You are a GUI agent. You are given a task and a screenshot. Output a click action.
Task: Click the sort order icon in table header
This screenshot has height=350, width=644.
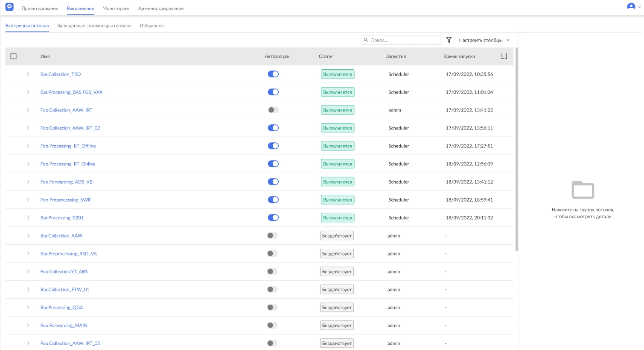coord(504,56)
